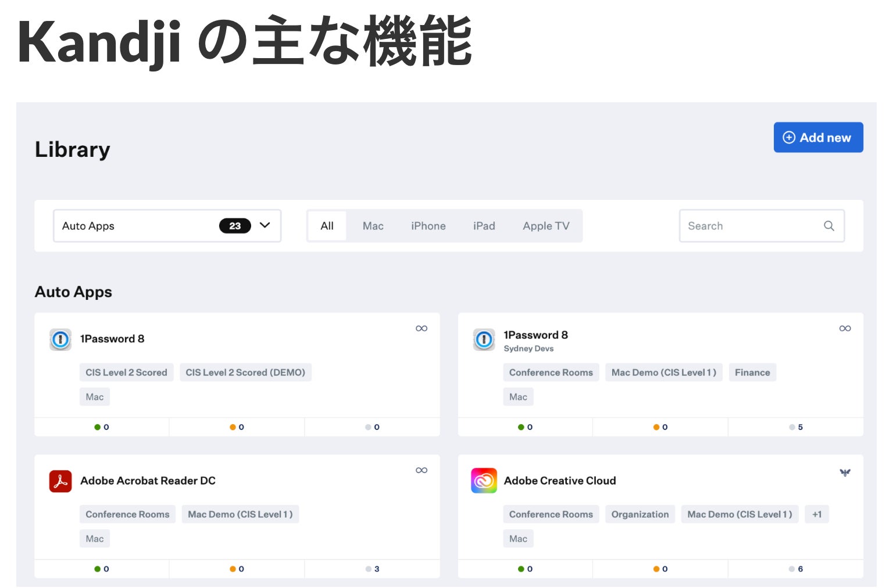The image size is (893, 588).
Task: Click the gray status count 5 on Sydney Devs card
Action: coord(796,427)
